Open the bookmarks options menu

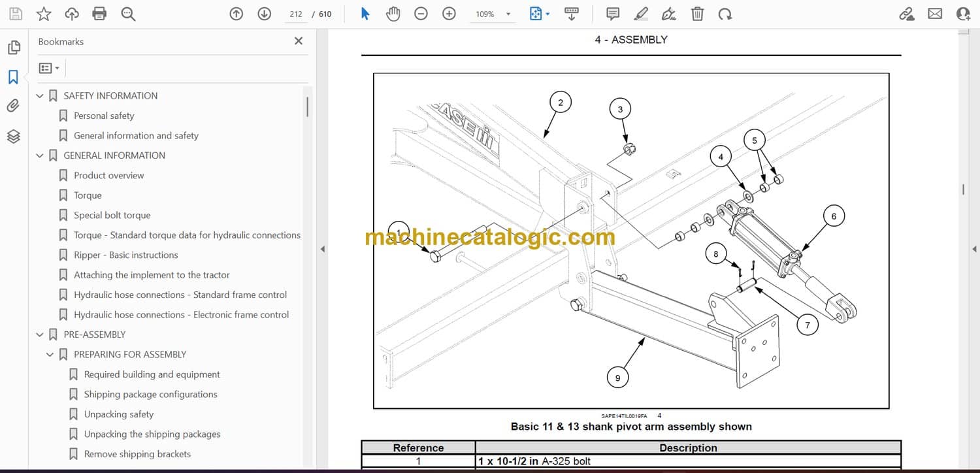49,68
